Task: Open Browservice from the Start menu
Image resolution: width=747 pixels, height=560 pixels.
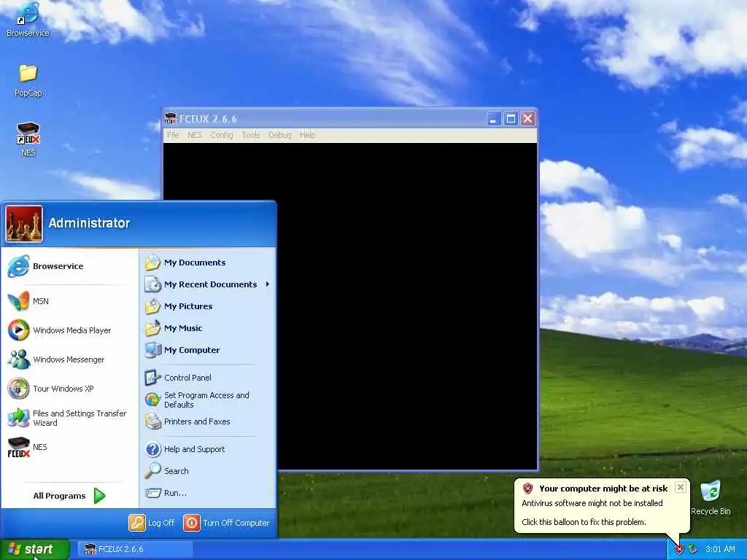Action: click(69, 265)
